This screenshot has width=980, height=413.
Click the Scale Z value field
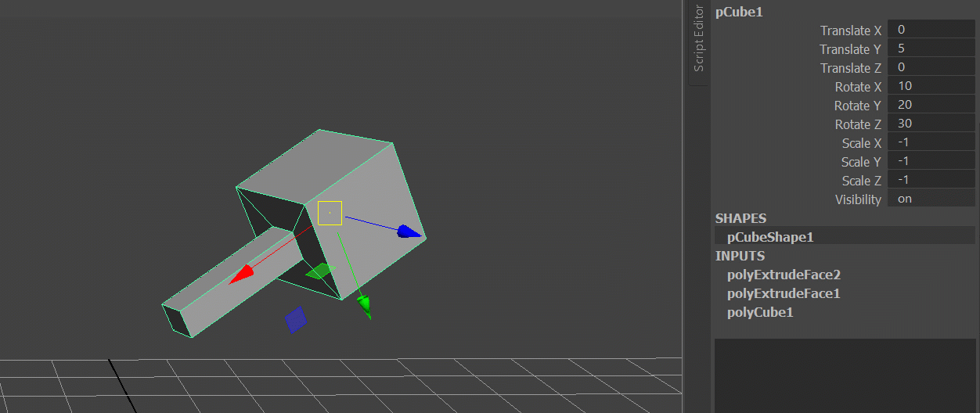point(931,180)
